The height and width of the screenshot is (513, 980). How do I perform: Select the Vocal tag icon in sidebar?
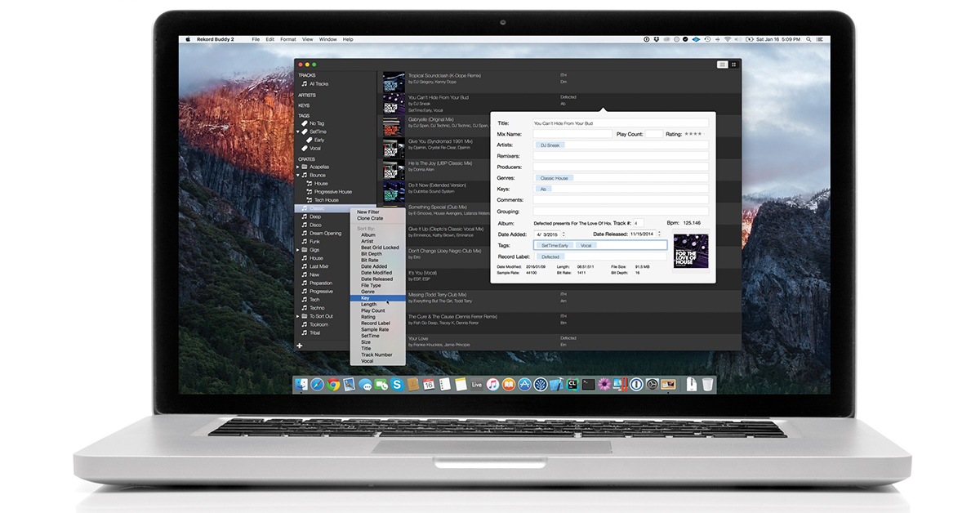305,149
